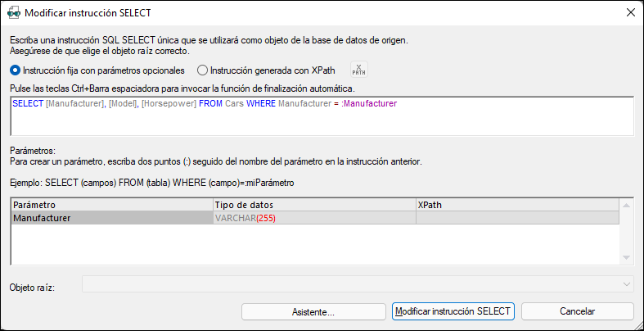Click the 'SELECT' keyword in the editor

(x=28, y=104)
